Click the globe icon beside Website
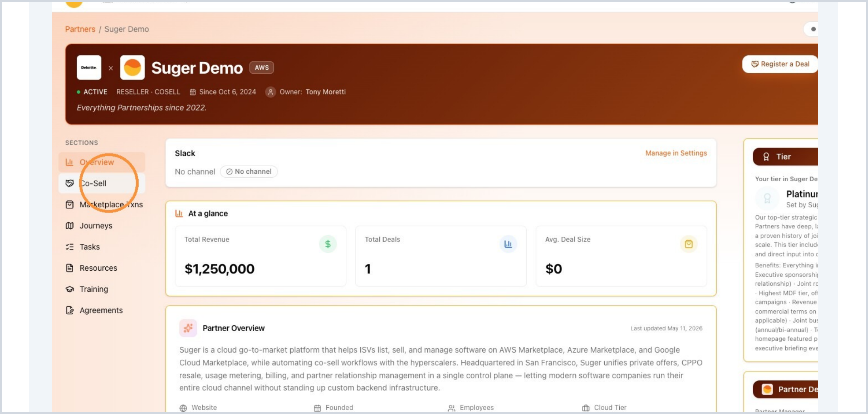The height and width of the screenshot is (414, 868). click(x=183, y=408)
